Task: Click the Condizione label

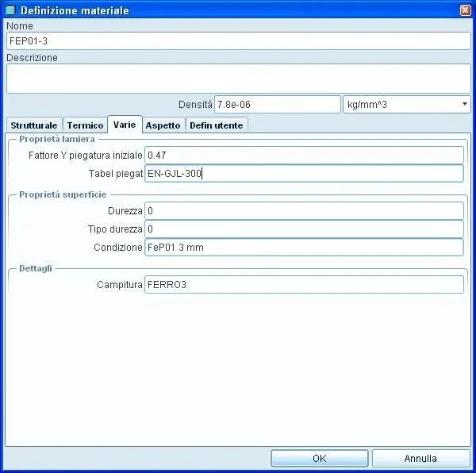Action: click(118, 247)
